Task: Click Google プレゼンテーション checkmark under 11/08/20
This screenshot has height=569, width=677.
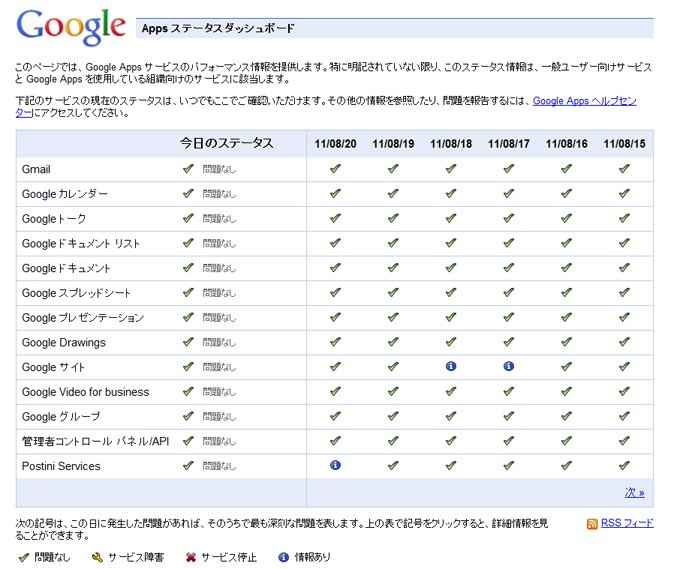Action: [x=335, y=317]
